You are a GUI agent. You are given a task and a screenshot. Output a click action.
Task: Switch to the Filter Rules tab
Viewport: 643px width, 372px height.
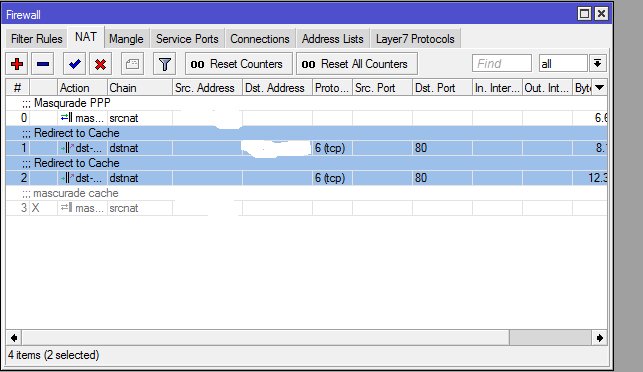click(36, 39)
